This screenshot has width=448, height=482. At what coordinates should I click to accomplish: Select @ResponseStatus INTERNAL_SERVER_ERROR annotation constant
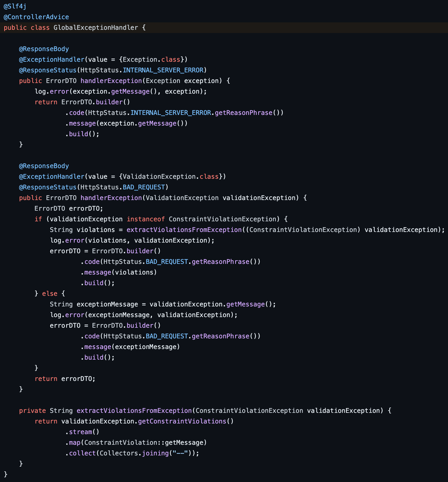click(163, 70)
